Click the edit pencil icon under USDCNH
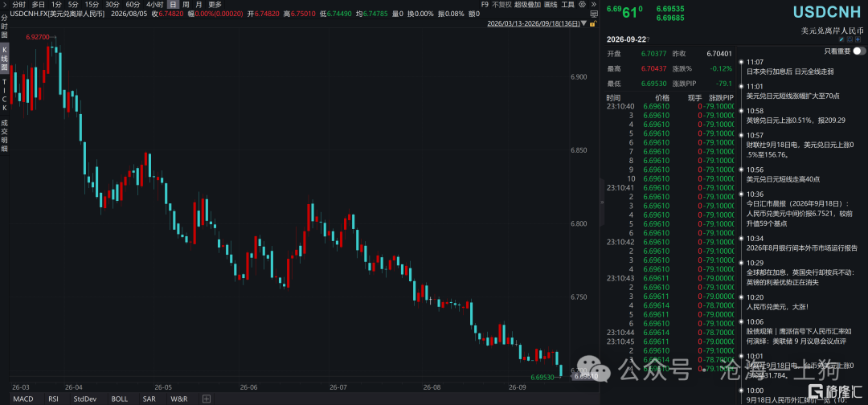The image size is (868, 405). (841, 39)
